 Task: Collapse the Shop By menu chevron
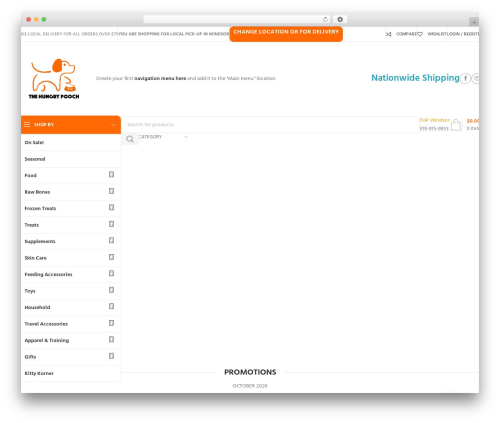[x=113, y=125]
